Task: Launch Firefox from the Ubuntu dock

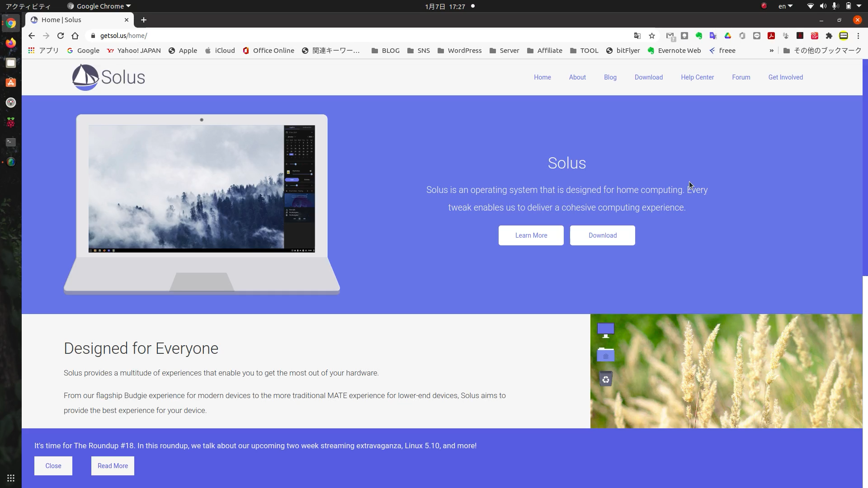Action: click(x=11, y=43)
